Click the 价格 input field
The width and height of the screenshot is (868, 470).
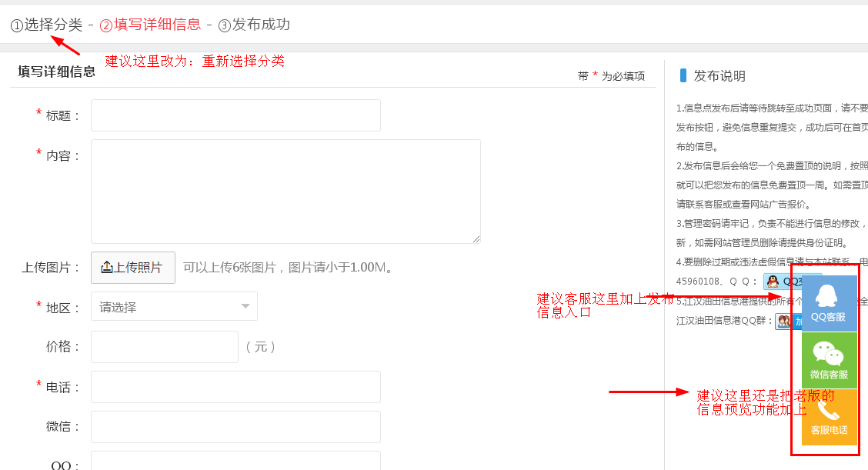(165, 347)
